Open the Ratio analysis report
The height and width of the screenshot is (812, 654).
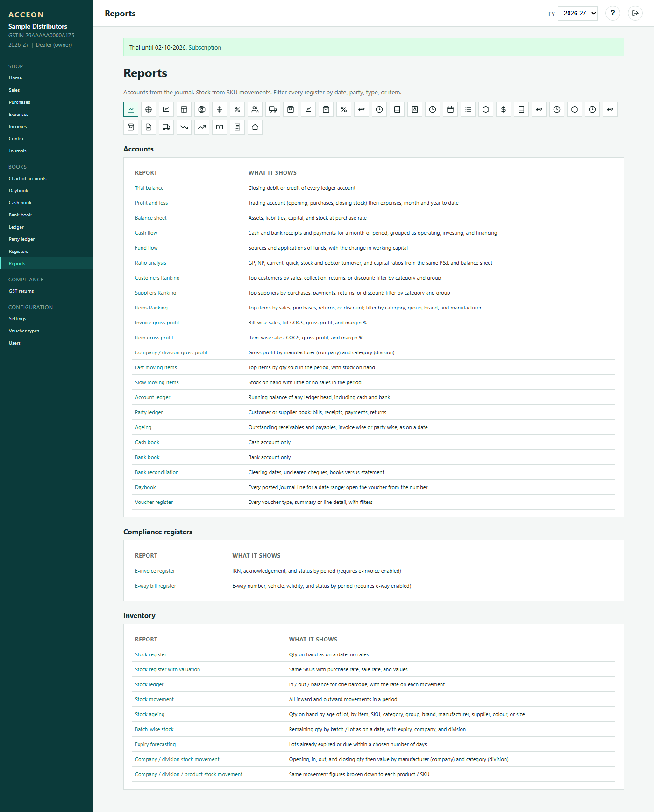click(150, 263)
